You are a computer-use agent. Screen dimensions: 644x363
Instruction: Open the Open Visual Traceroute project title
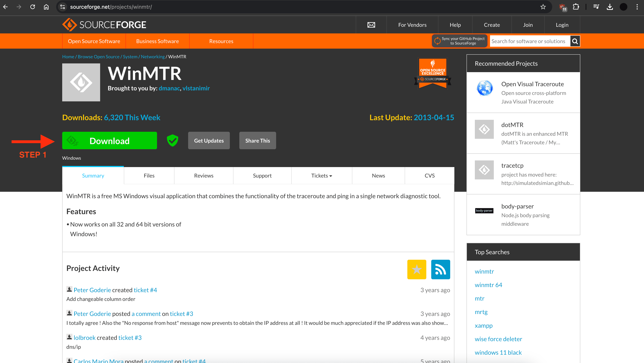point(532,84)
